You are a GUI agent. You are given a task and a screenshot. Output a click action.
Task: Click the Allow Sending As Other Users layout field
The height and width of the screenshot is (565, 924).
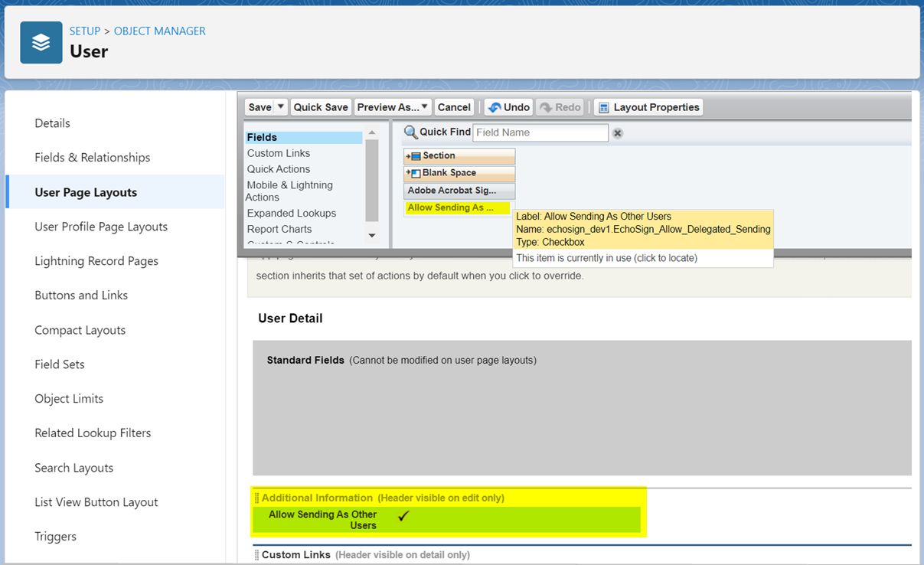coord(446,520)
